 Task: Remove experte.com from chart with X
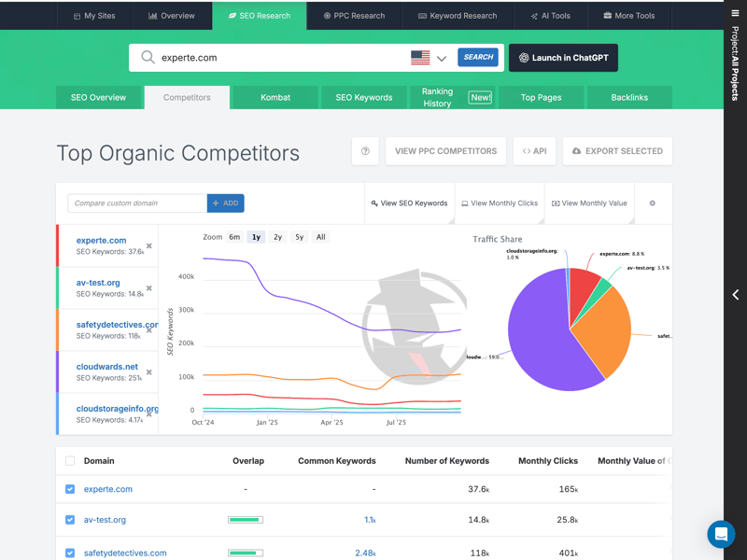(149, 246)
